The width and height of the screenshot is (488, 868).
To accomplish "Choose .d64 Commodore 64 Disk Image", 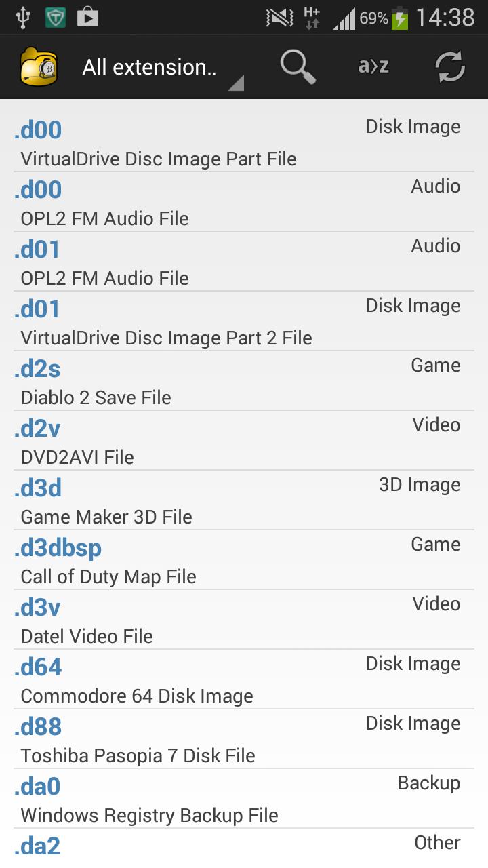I will [x=244, y=679].
